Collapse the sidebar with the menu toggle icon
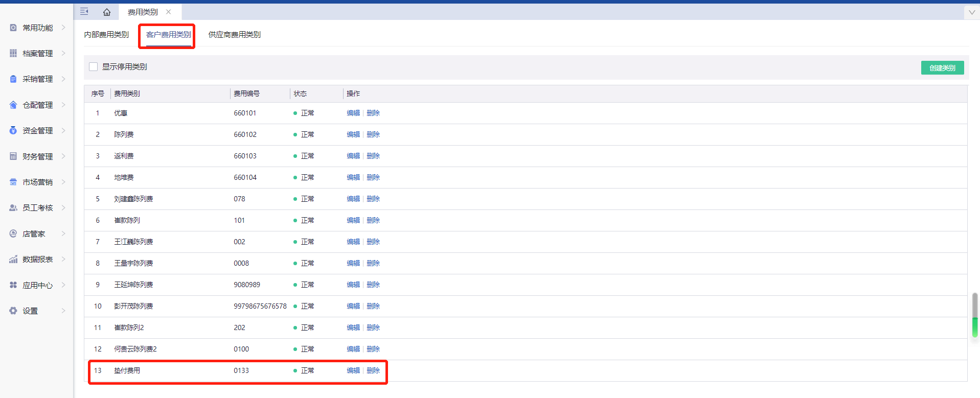This screenshot has height=398, width=980. click(84, 11)
